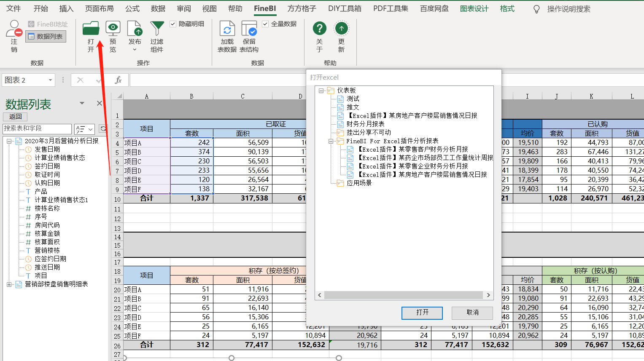Select row 10 header

tap(117, 199)
